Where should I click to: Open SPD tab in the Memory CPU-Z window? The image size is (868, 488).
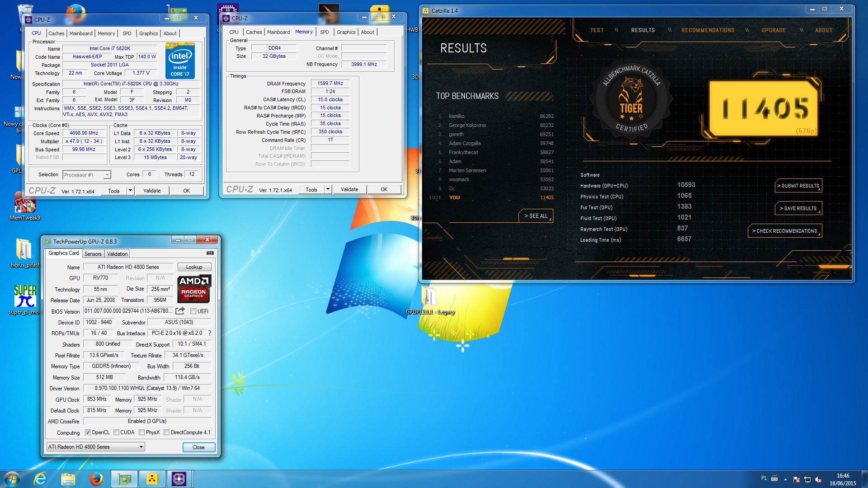coord(324,32)
